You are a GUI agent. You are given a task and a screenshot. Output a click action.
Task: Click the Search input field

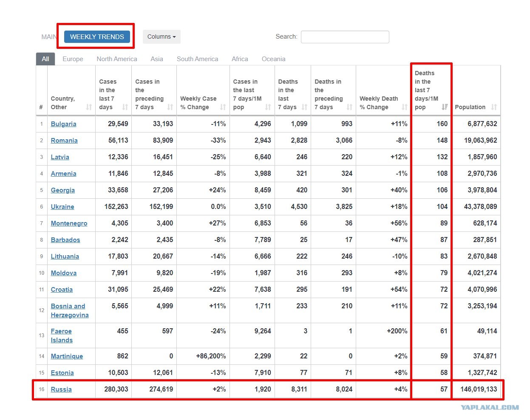point(345,37)
